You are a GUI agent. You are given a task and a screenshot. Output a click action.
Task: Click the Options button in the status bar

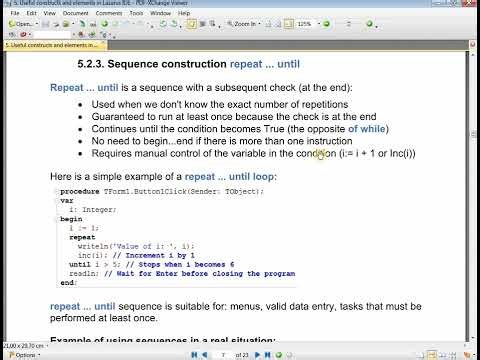[24, 355]
